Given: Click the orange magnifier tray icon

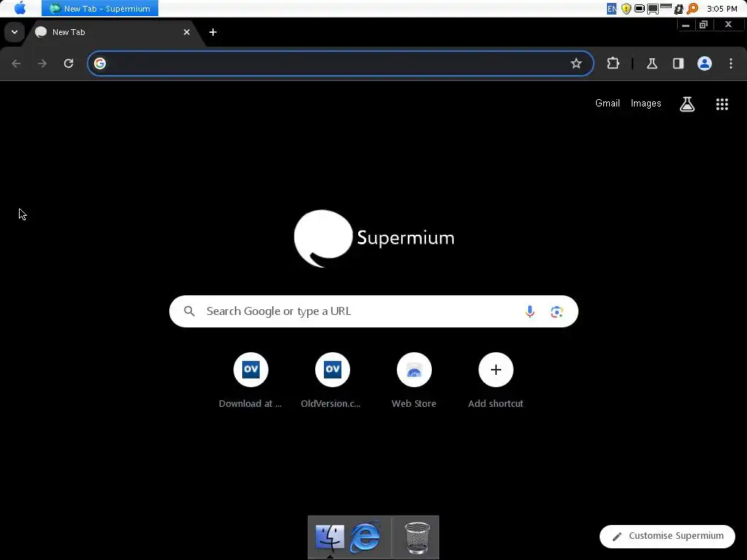Looking at the screenshot, I should point(692,9).
